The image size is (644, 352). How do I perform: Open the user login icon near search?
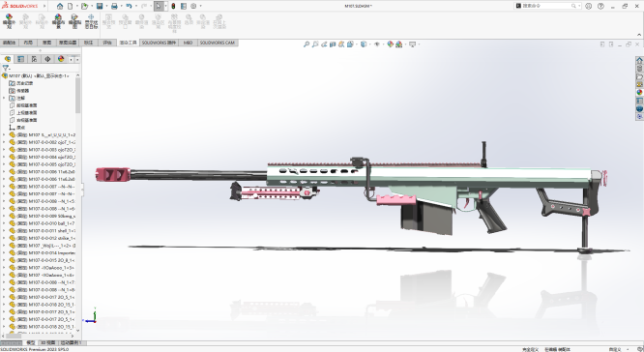[x=589, y=6]
